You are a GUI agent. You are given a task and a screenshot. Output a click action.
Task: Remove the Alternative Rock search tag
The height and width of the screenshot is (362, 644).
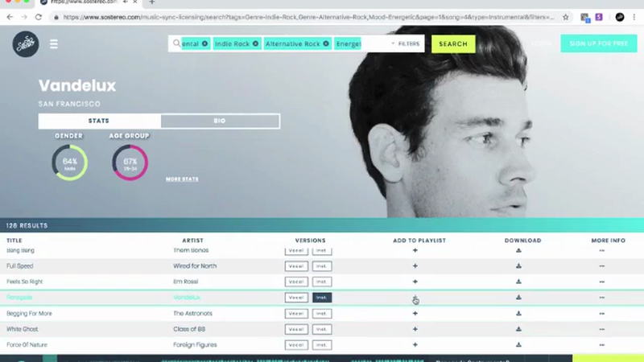point(326,43)
